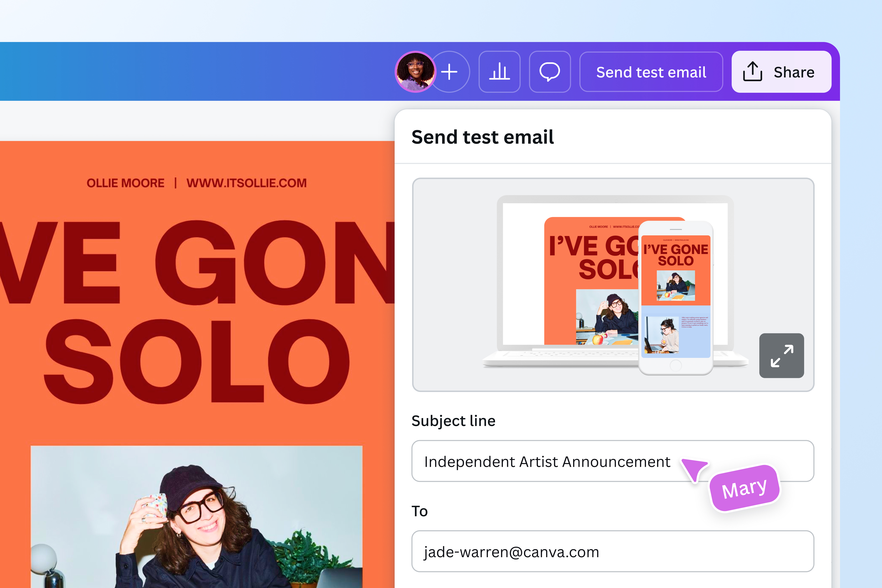This screenshot has height=588, width=882.
Task: Select the portrait photo in the design
Action: (196, 517)
